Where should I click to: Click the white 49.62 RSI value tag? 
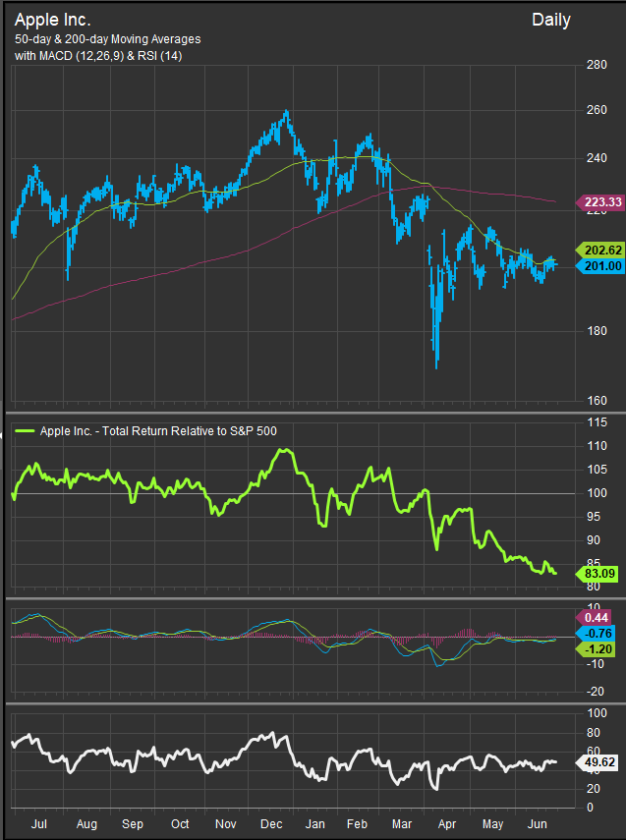pos(594,760)
